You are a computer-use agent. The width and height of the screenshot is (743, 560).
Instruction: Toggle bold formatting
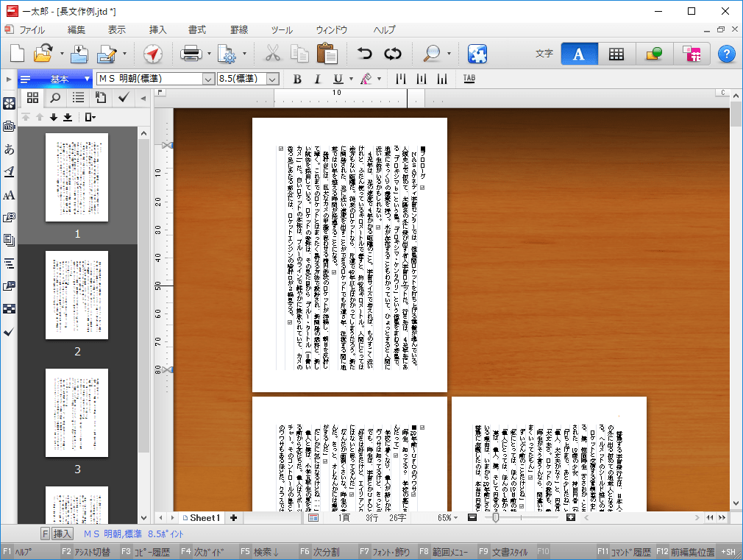pos(298,79)
